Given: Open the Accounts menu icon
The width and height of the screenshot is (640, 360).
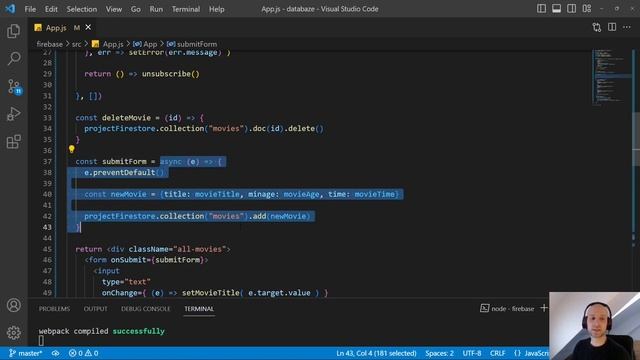Looking at the screenshot, I should click(x=13, y=305).
